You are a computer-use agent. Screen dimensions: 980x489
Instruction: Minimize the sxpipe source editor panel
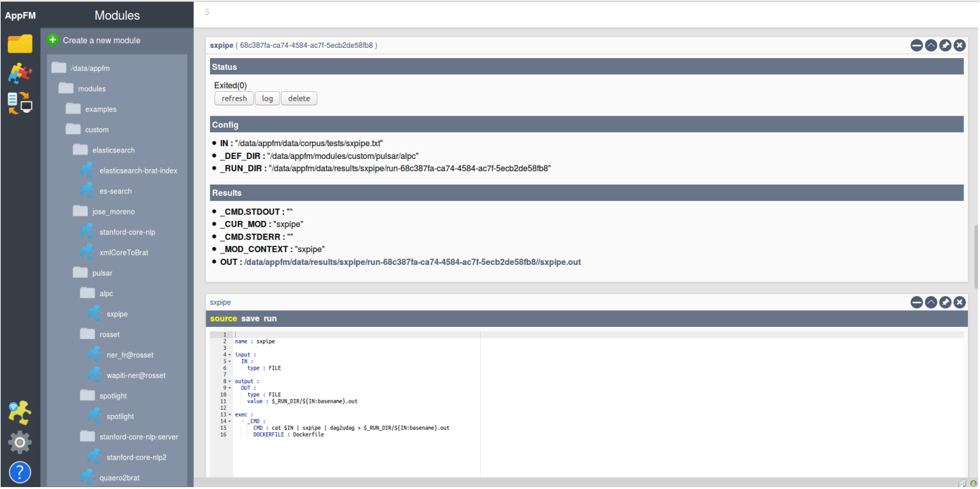coord(917,303)
